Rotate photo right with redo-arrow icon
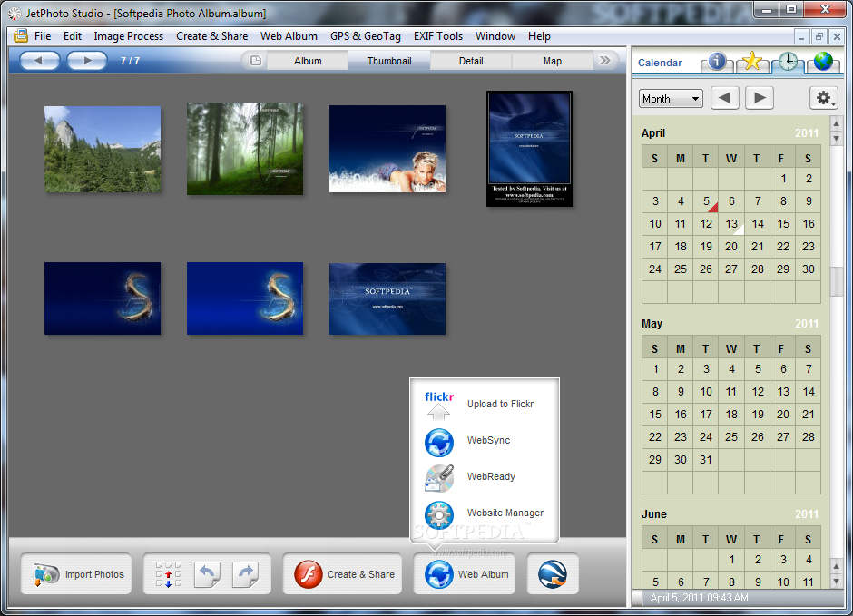This screenshot has height=616, width=853. click(245, 574)
